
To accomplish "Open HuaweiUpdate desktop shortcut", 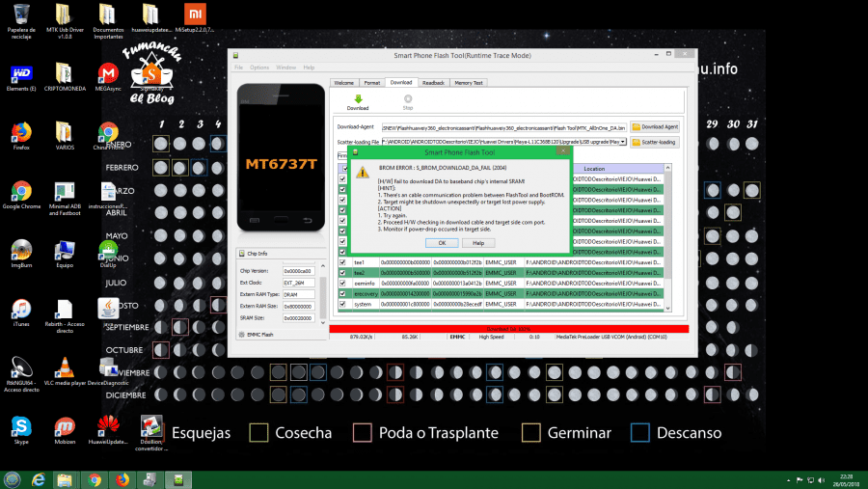I will click(108, 430).
